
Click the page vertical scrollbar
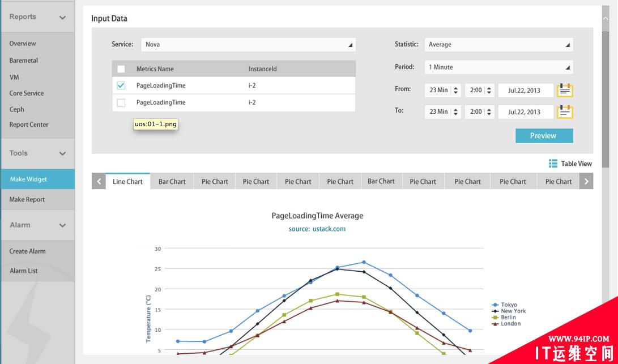(x=606, y=99)
